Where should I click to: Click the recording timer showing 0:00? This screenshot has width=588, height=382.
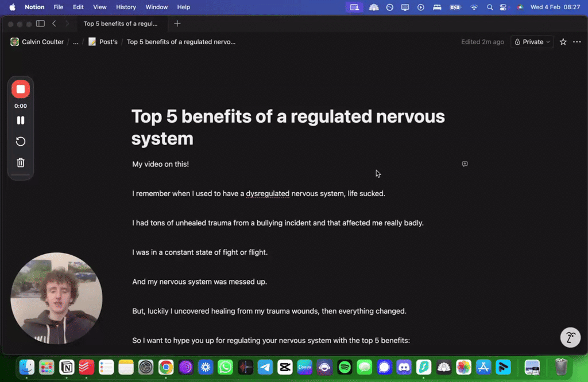point(21,106)
